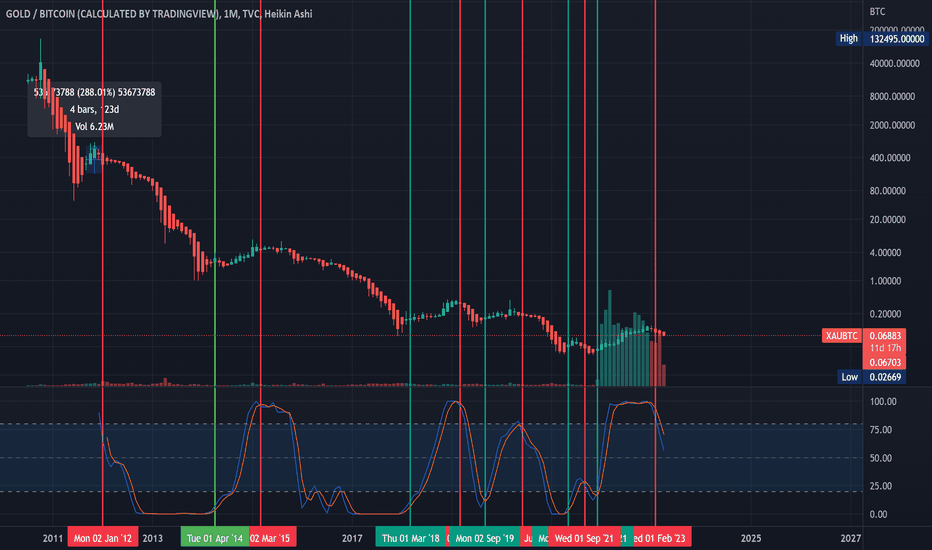Click the 0.20000 price axis label

[885, 314]
